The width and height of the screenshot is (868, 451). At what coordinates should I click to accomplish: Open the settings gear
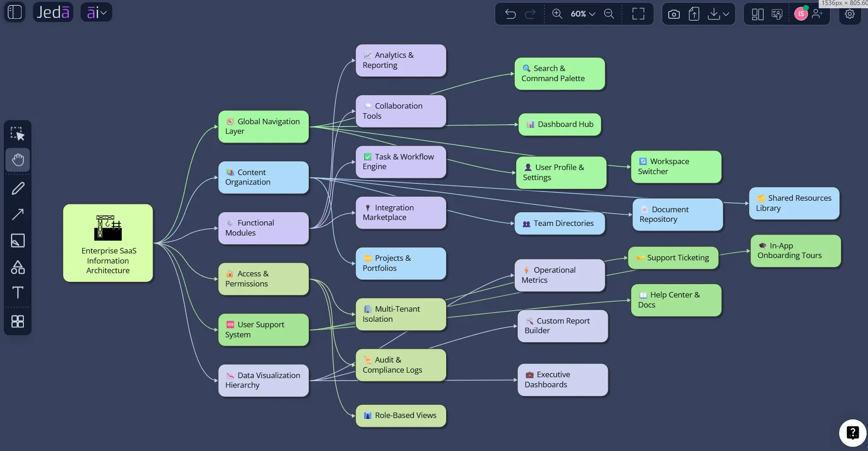coord(850,14)
